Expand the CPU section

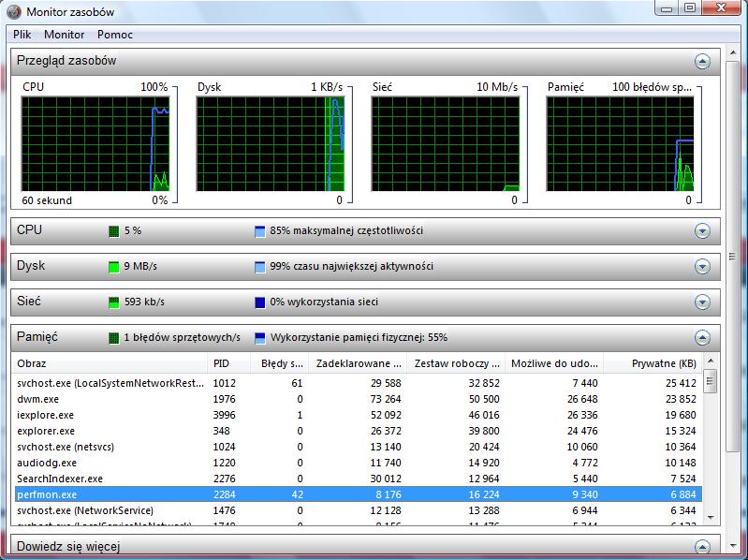point(702,231)
